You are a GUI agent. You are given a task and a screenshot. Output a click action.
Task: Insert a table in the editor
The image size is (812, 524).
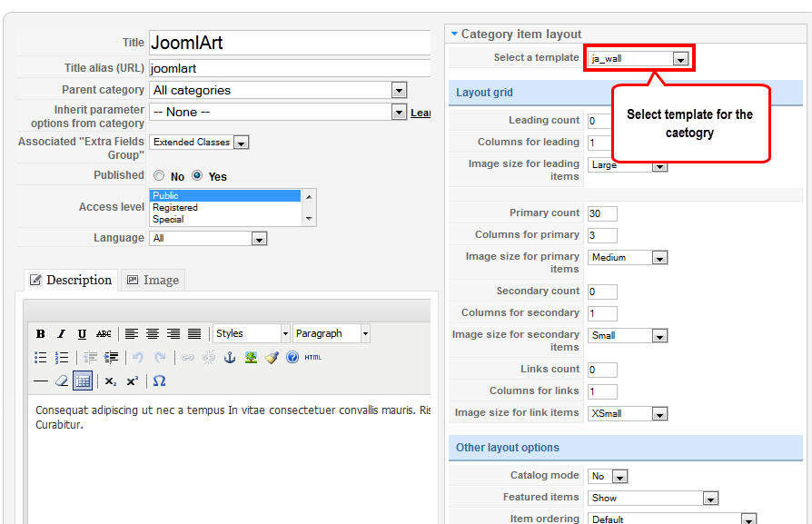83,381
